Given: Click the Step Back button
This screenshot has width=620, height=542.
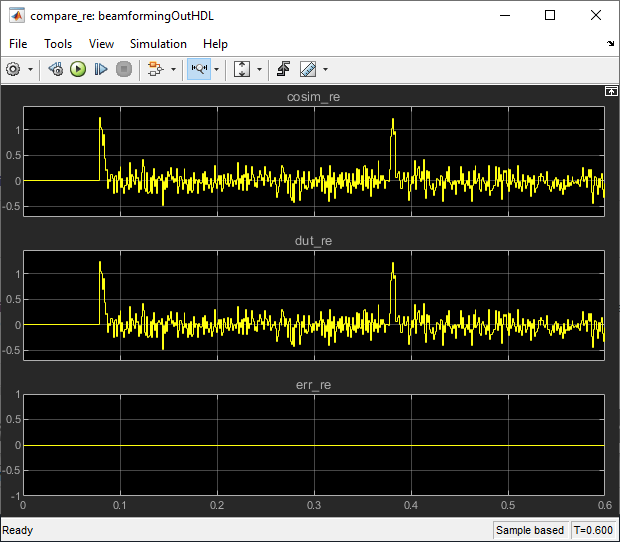Looking at the screenshot, I should click(56, 69).
